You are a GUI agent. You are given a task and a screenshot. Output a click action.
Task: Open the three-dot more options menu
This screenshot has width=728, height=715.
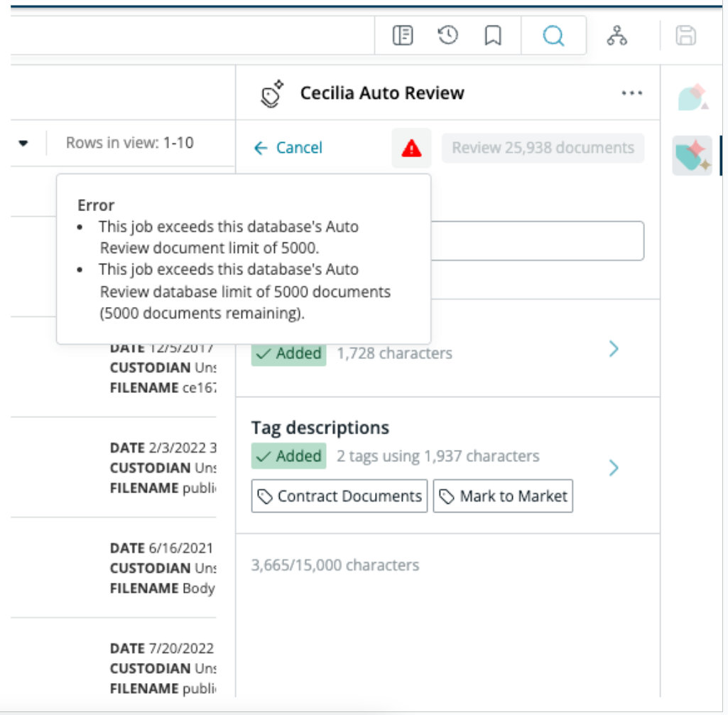pos(631,93)
